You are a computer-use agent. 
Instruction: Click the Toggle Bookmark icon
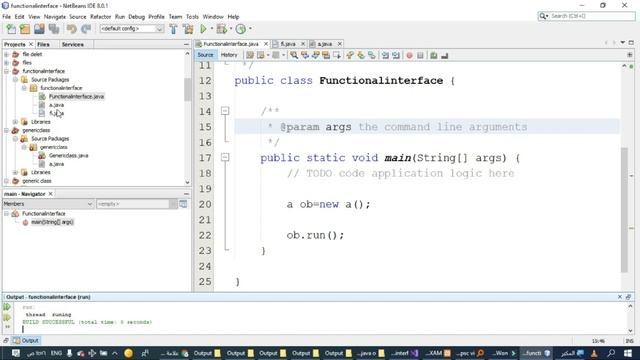click(372, 56)
